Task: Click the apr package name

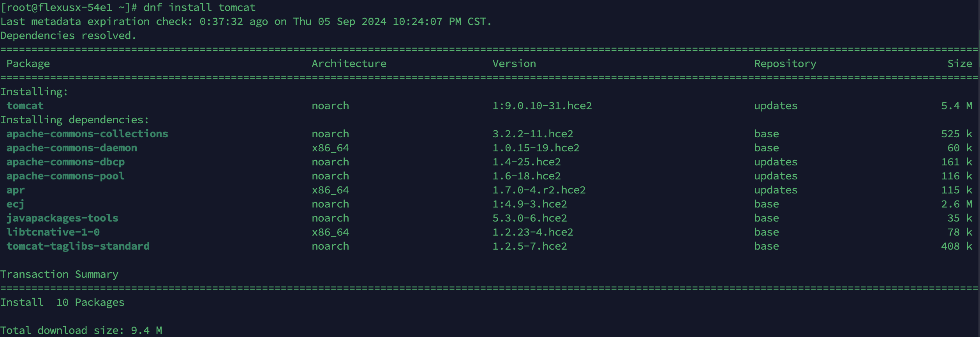Action: (x=16, y=190)
